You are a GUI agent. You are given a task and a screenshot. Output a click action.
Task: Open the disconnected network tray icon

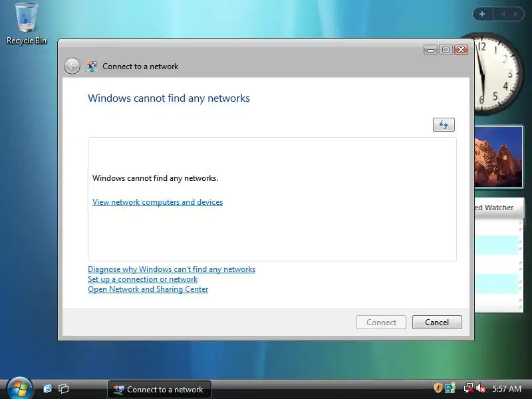coord(468,388)
